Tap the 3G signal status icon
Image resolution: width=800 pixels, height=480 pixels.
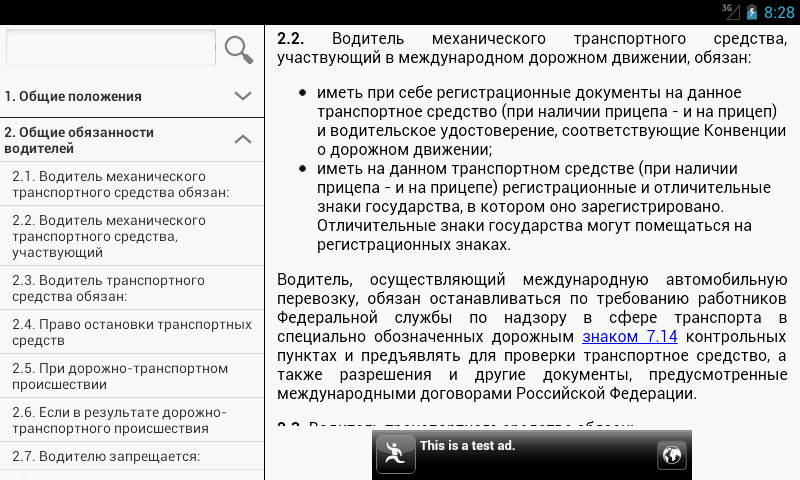pyautogui.click(x=730, y=11)
